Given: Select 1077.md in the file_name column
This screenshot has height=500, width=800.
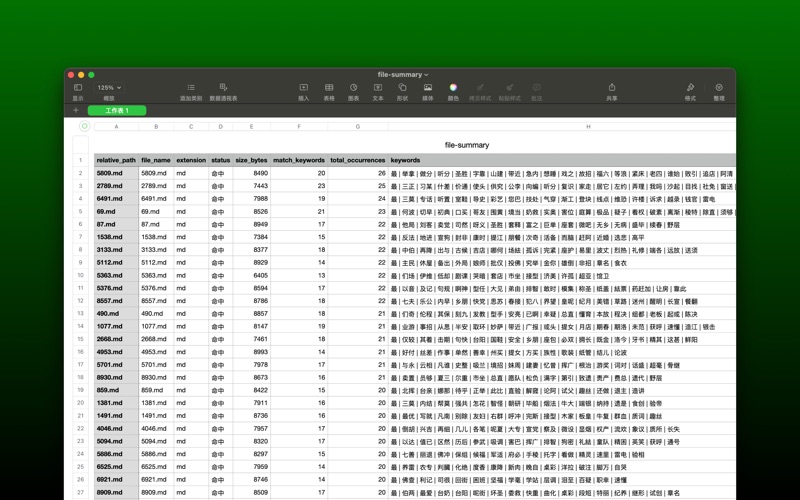Looking at the screenshot, I should [x=156, y=327].
